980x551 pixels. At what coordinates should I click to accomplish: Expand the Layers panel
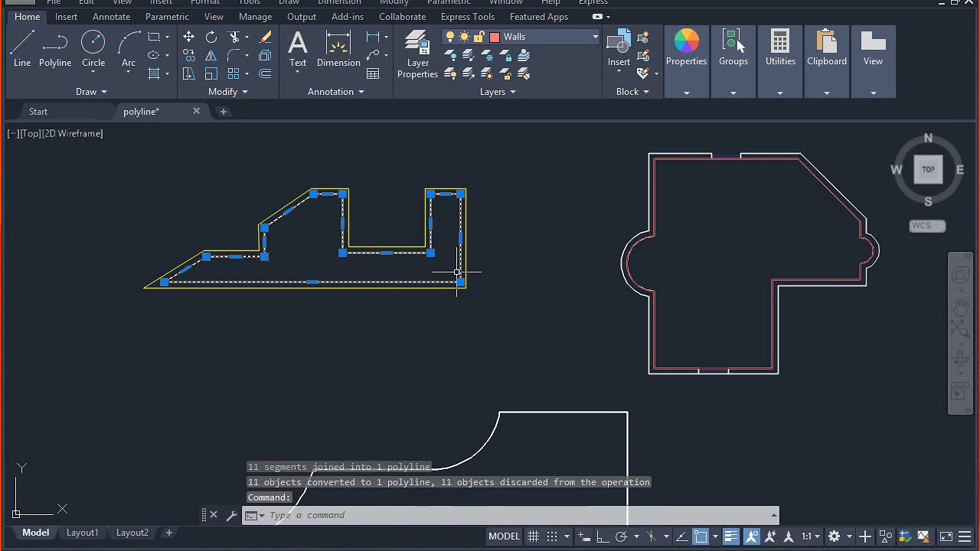[498, 92]
